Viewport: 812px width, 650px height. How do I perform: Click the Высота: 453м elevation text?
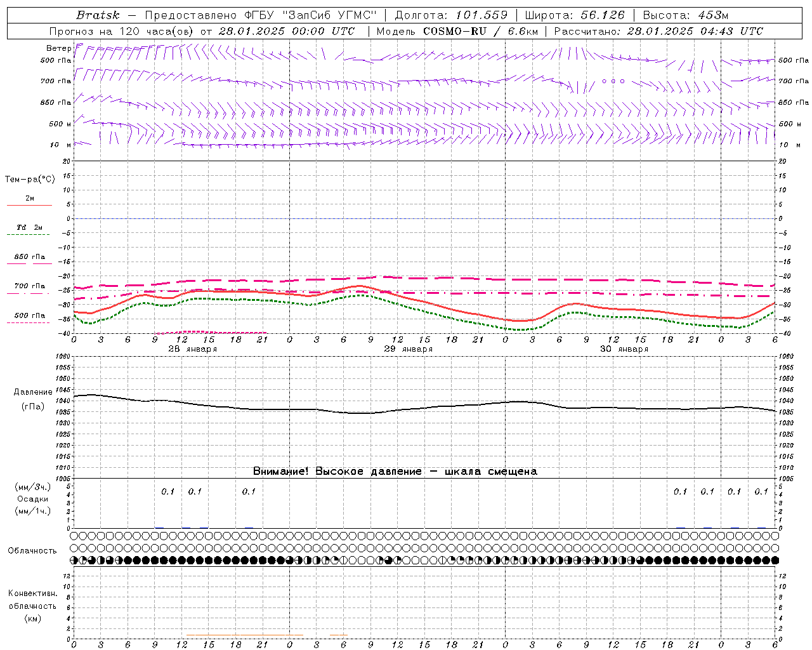(x=686, y=15)
